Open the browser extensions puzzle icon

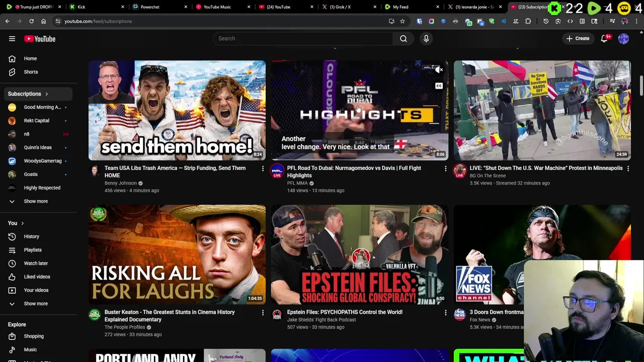pos(528,21)
